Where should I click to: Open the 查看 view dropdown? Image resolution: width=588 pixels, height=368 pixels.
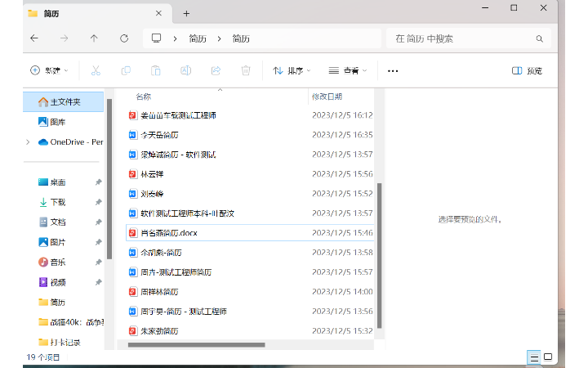point(347,71)
